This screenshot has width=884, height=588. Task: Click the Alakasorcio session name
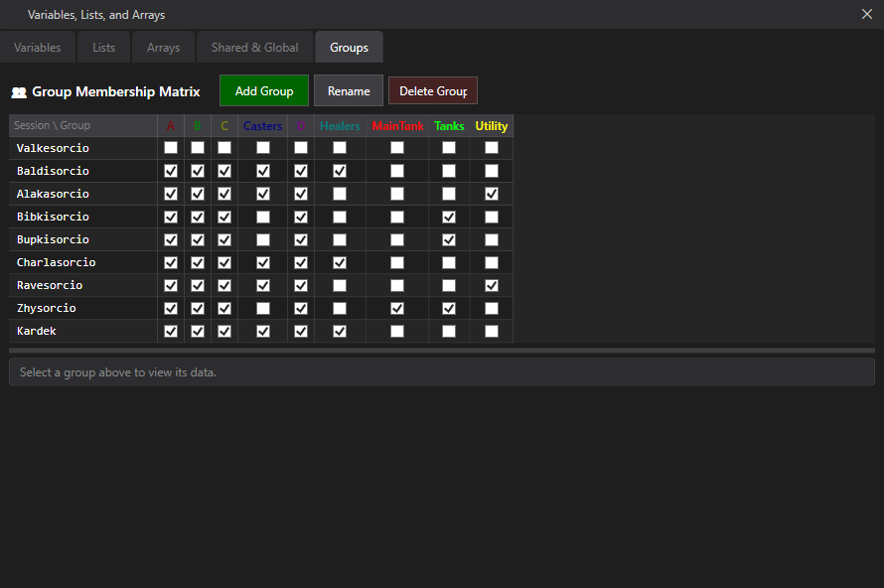pyautogui.click(x=53, y=194)
